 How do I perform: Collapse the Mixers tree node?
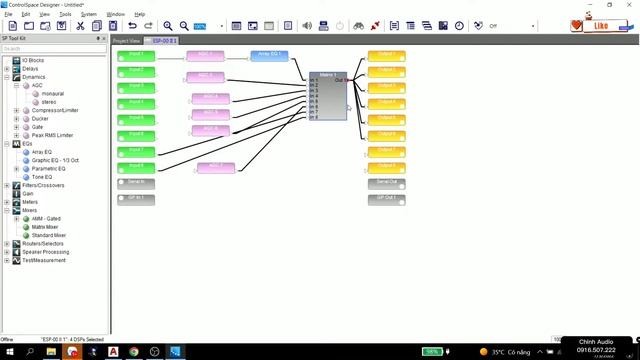[7, 211]
